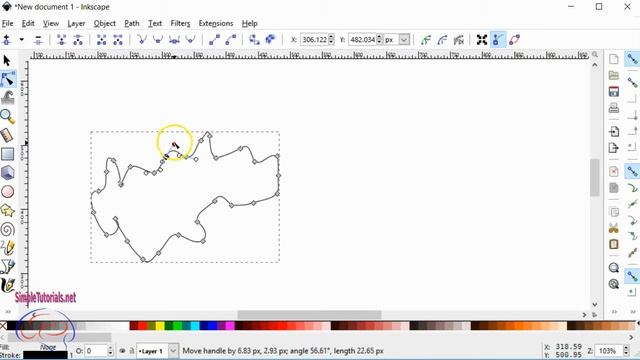Open the Help menu
This screenshot has height=360, width=640.
[249, 23]
